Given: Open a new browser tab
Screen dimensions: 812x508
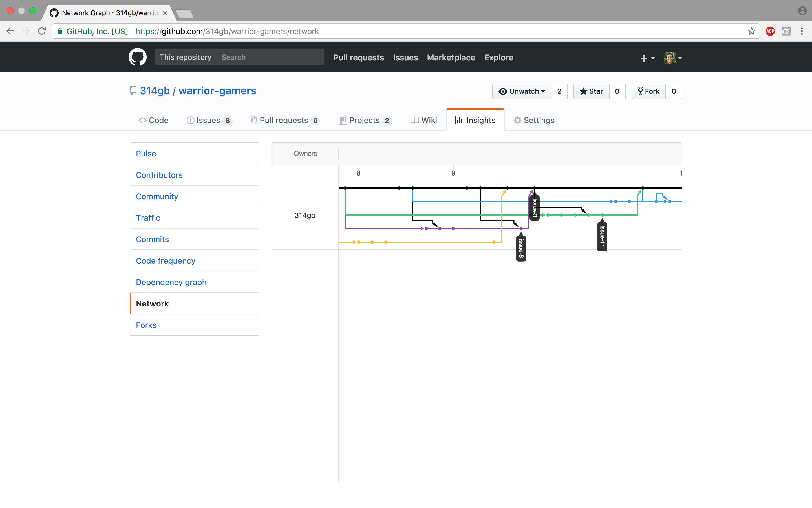Looking at the screenshot, I should [184, 14].
